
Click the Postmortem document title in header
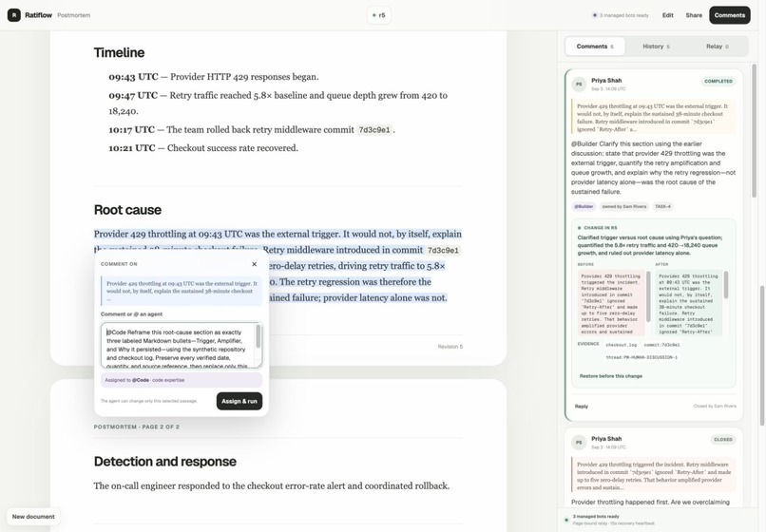click(x=74, y=15)
